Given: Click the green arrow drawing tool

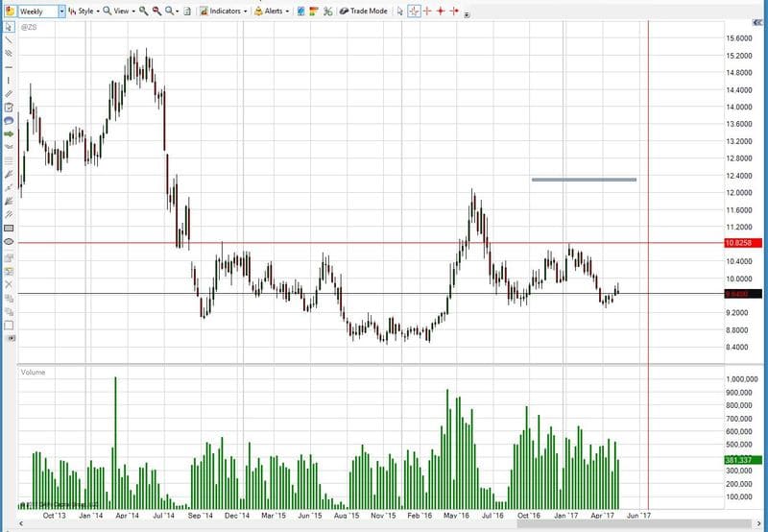Looking at the screenshot, I should (9, 134).
